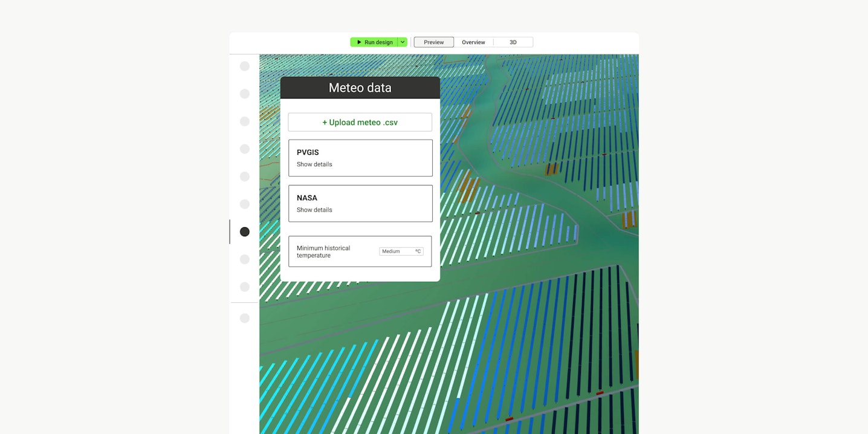Expand Show details under NASA
This screenshot has height=434, width=868.
point(314,210)
